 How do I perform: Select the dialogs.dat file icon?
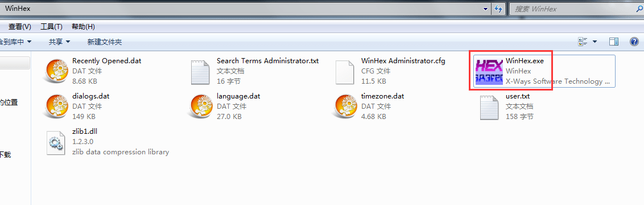tap(57, 106)
